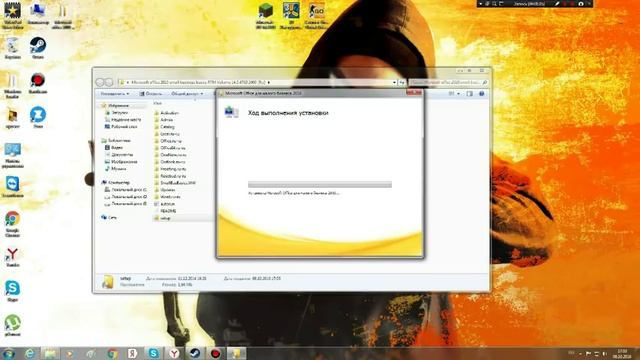Open Steam from the taskbar
The height and width of the screenshot is (360, 640).
[195, 353]
